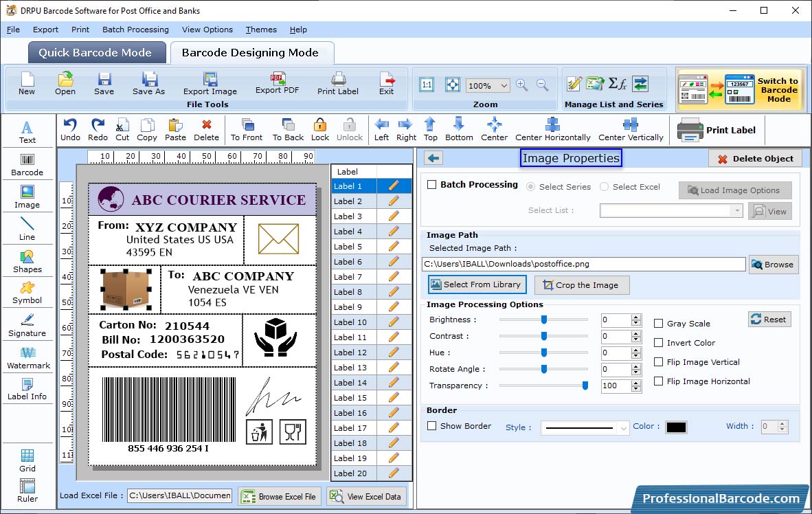This screenshot has width=812, height=514.
Task: Enable Show Border checkbox
Action: pyautogui.click(x=432, y=425)
